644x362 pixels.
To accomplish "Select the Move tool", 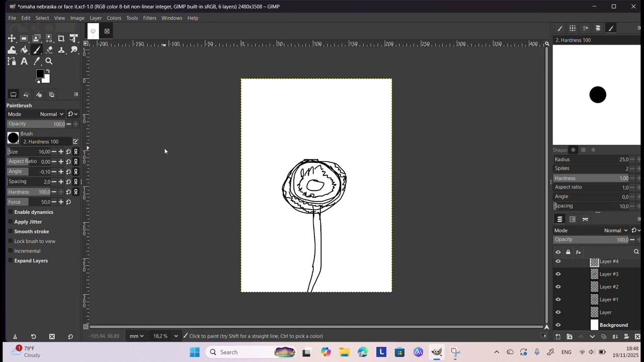I will tap(12, 38).
